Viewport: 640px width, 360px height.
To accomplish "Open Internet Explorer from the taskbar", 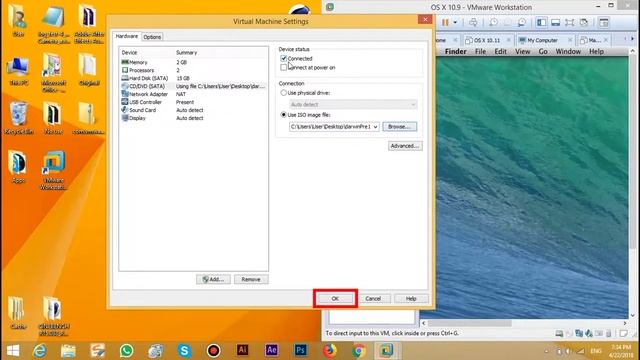I will point(40,351).
